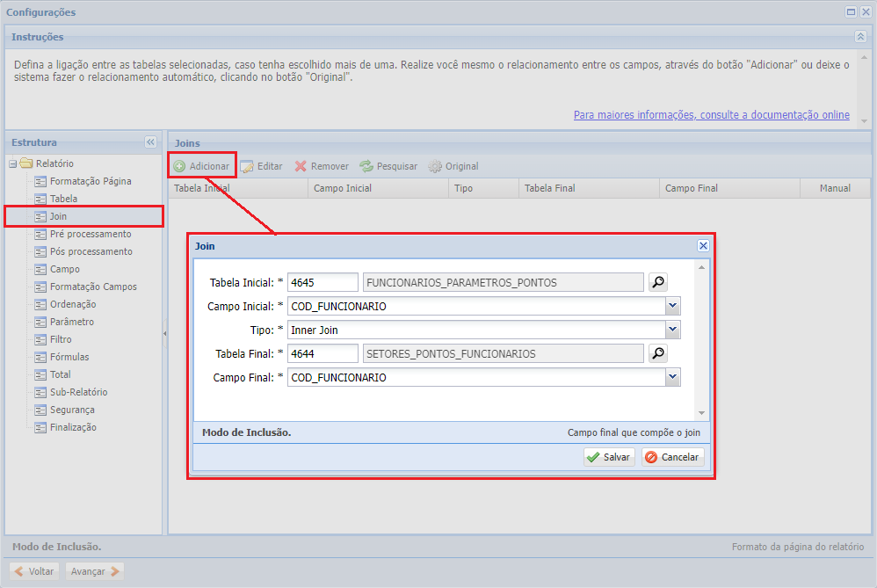
Task: Collapse the Estrutura panel
Action: [150, 142]
